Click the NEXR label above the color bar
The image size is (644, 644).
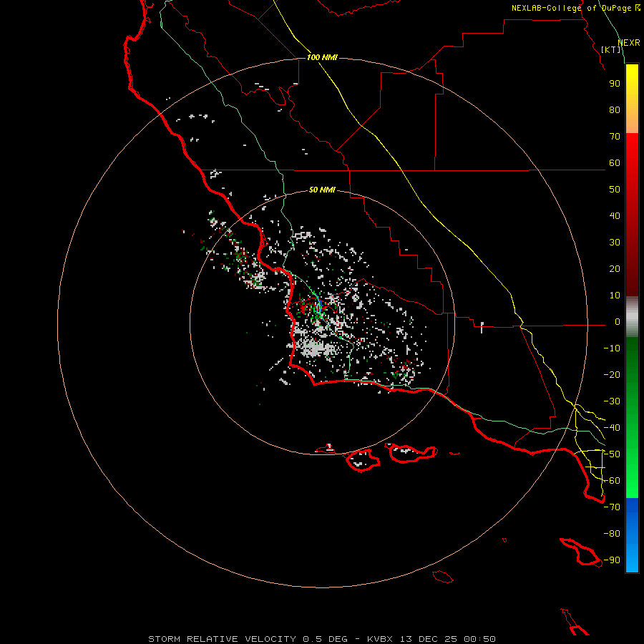pos(629,43)
